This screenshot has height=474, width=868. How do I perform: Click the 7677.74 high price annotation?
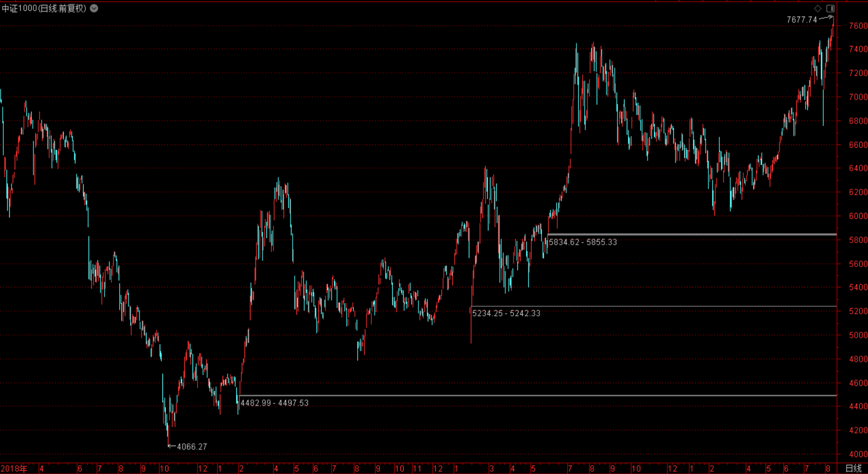coord(802,20)
